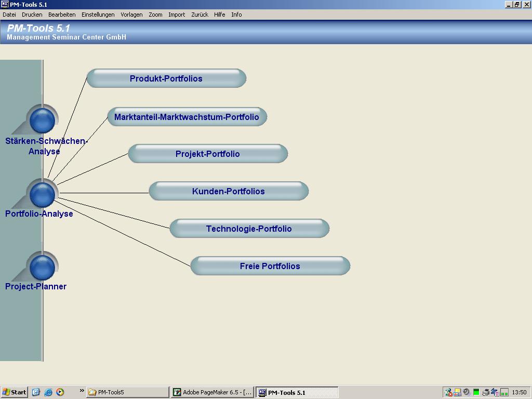Viewport: 532px width, 399px height.
Task: Open the Projekt-Portfolio module
Action: tap(208, 154)
